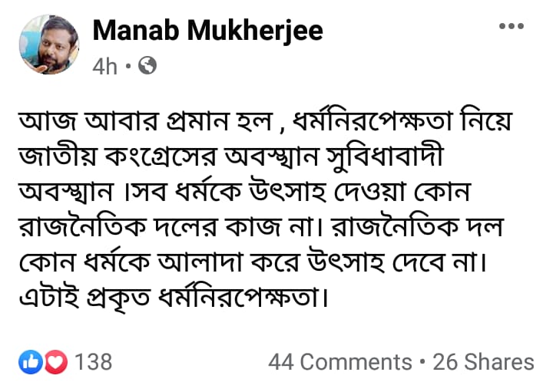Open the three-dot post options menu
Screen dimensions: 553x392
point(511,26)
